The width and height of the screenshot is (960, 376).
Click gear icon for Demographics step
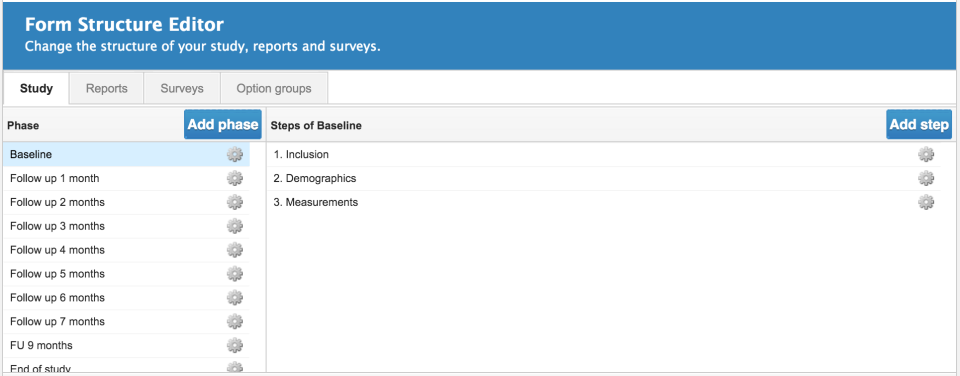926,178
